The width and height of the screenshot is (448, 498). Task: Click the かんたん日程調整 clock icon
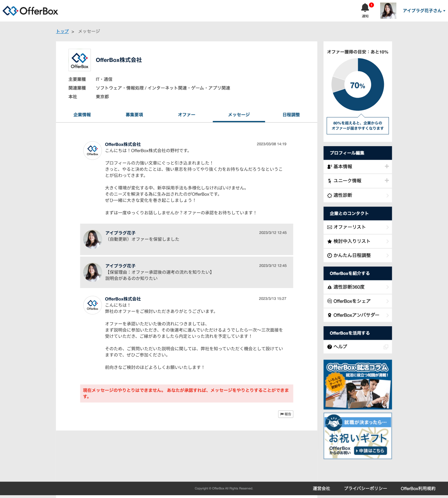tap(329, 255)
